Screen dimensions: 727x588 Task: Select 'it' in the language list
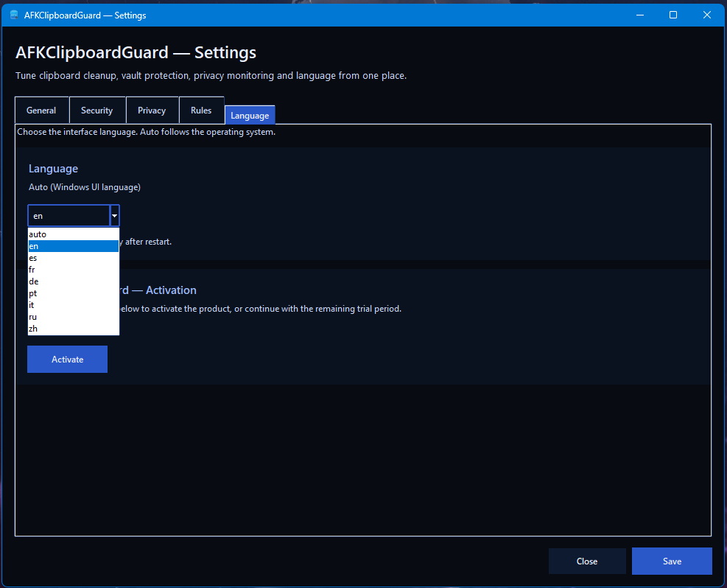tap(73, 305)
